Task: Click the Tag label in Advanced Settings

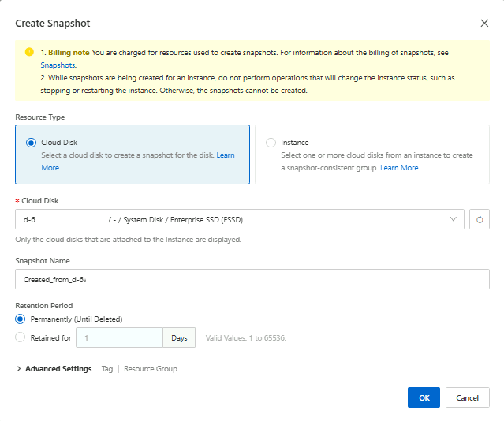Action: [107, 368]
